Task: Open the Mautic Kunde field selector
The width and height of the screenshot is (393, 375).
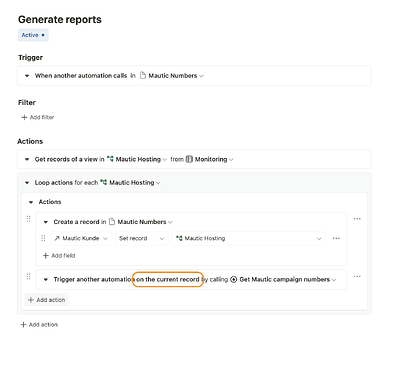Action: click(81, 238)
